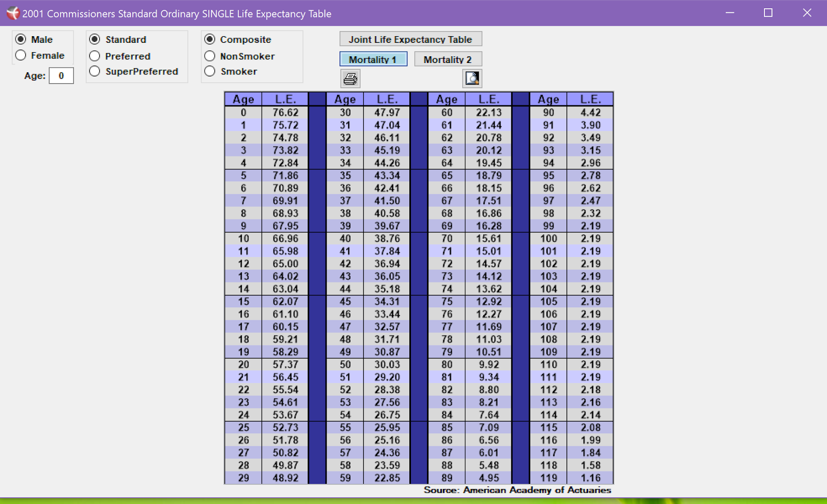Click the L.E. value 30.03
The image size is (827, 504).
387,365
